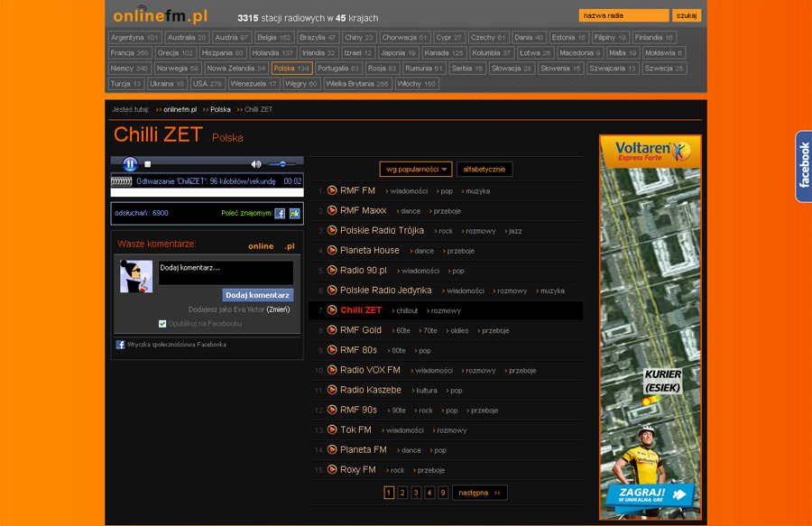Select country Wielka Brytania
The height and width of the screenshot is (526, 812).
(356, 84)
